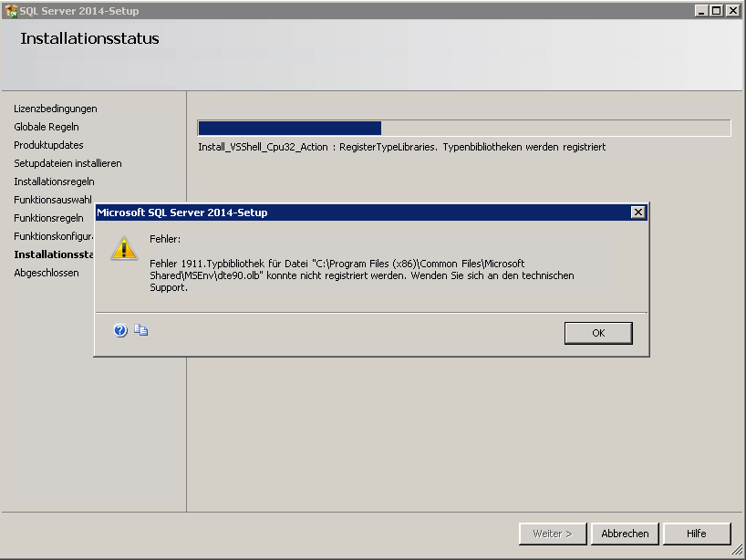
Task: Click the Installationsstatus page heading
Action: (x=89, y=38)
